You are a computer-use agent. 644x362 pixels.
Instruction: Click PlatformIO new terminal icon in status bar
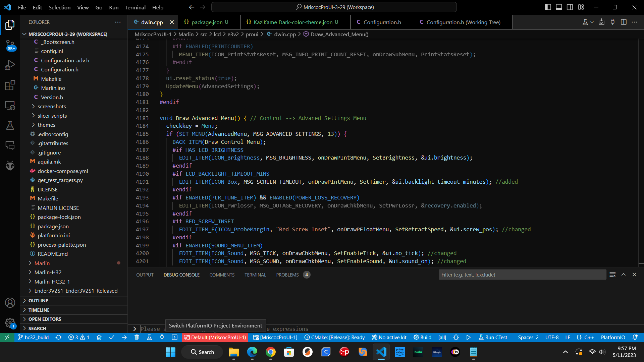[174, 337]
